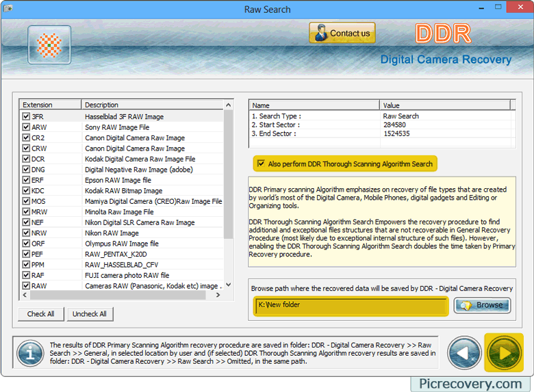Click the Check All button
Image resolution: width=534 pixels, height=392 pixels.
[x=41, y=314]
